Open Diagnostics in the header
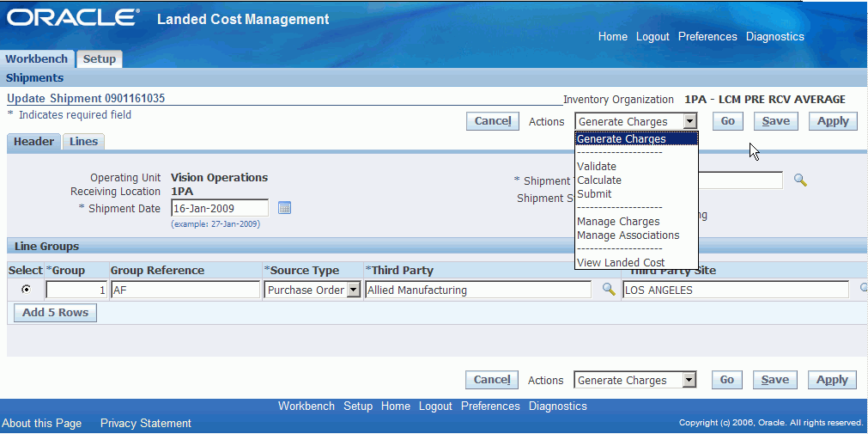This screenshot has height=434, width=868. click(x=775, y=37)
